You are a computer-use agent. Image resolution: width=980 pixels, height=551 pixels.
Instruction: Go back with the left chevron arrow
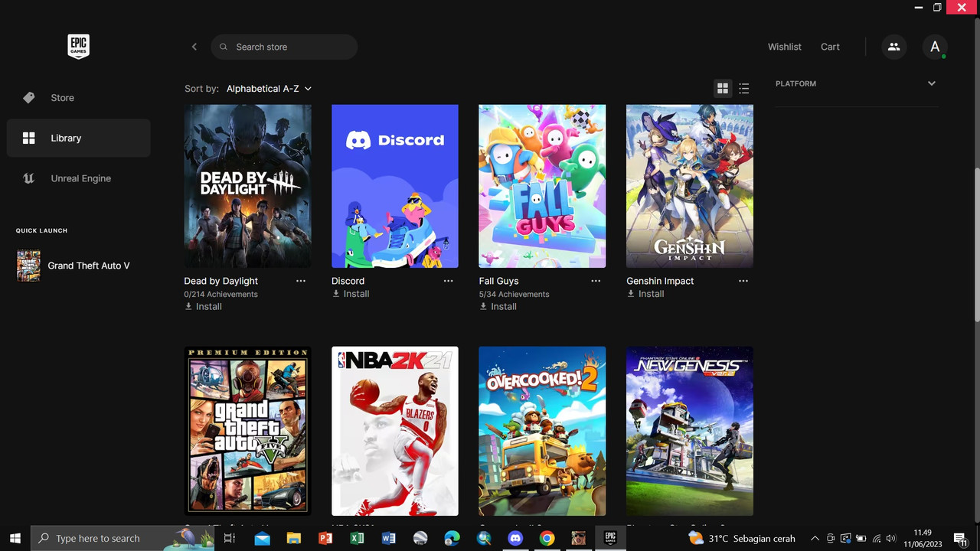(x=194, y=47)
